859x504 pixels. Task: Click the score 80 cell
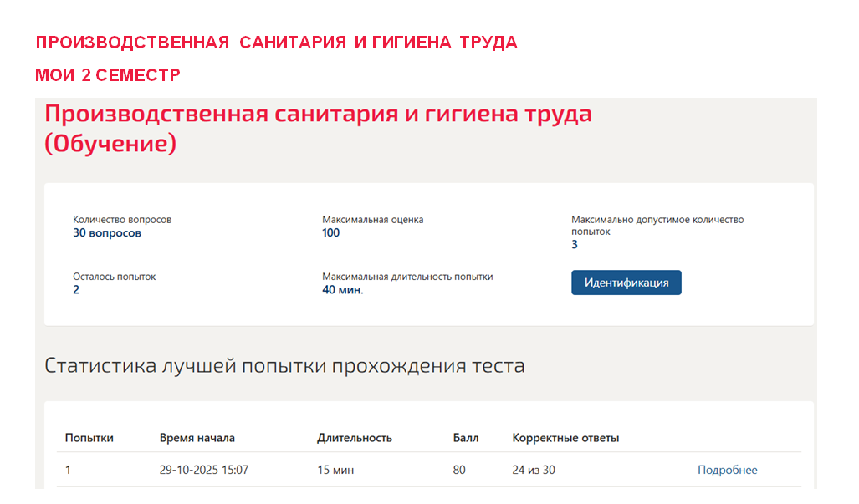(459, 470)
